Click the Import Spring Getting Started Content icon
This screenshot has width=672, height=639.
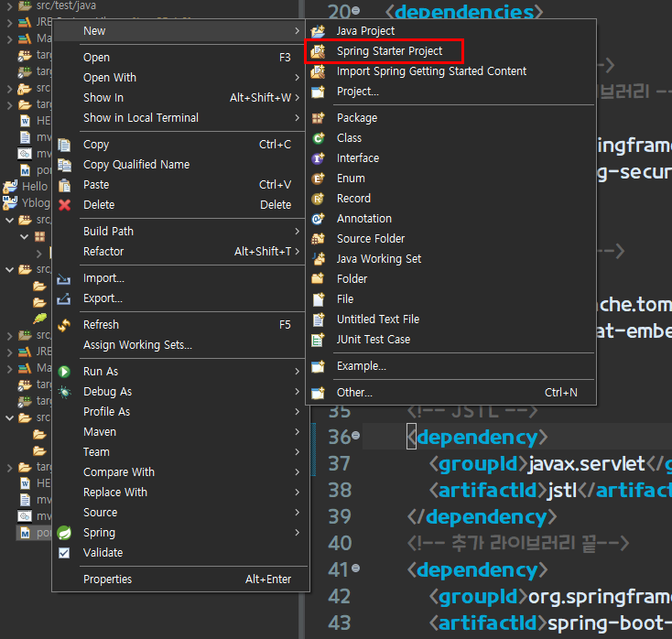click(318, 71)
